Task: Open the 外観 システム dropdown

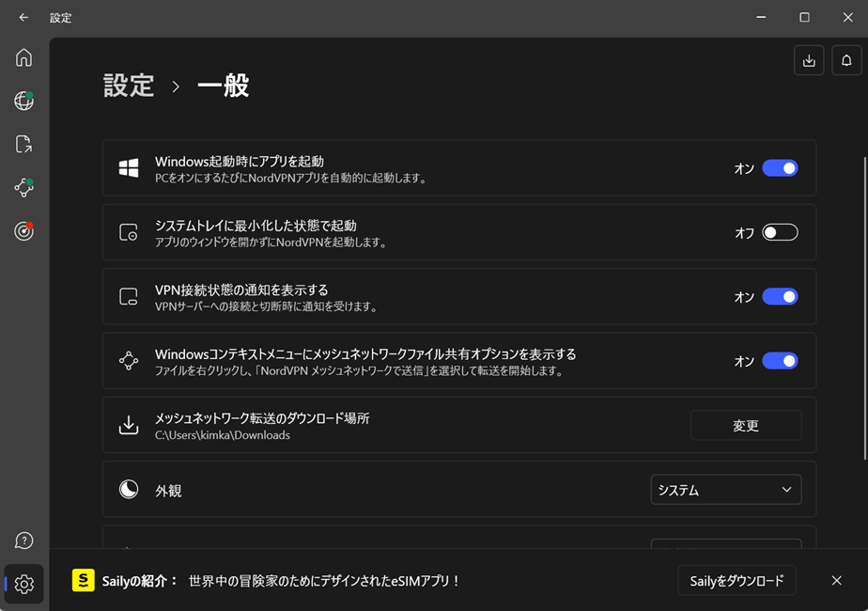Action: (x=726, y=489)
